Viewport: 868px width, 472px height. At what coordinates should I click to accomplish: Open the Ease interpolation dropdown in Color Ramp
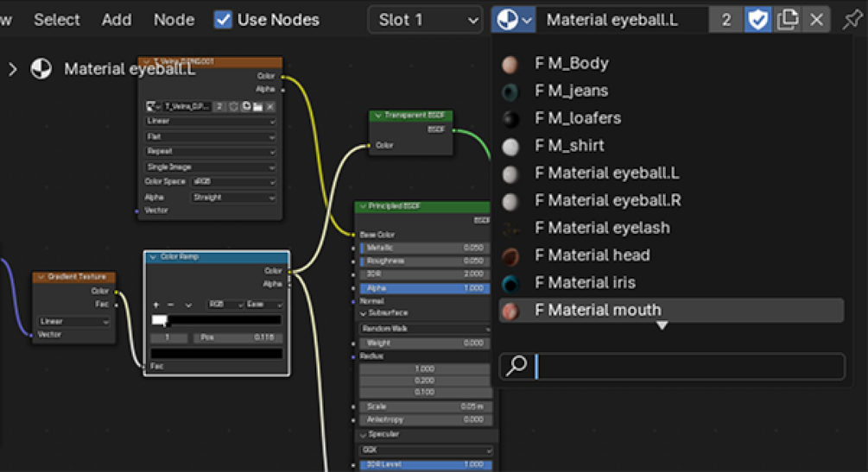264,305
